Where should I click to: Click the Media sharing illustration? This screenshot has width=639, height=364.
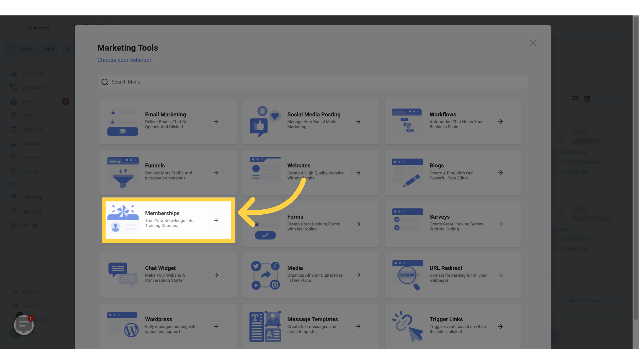tap(265, 275)
